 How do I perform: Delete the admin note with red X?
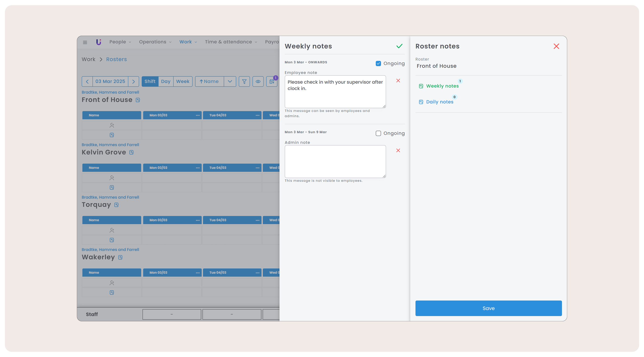click(398, 150)
